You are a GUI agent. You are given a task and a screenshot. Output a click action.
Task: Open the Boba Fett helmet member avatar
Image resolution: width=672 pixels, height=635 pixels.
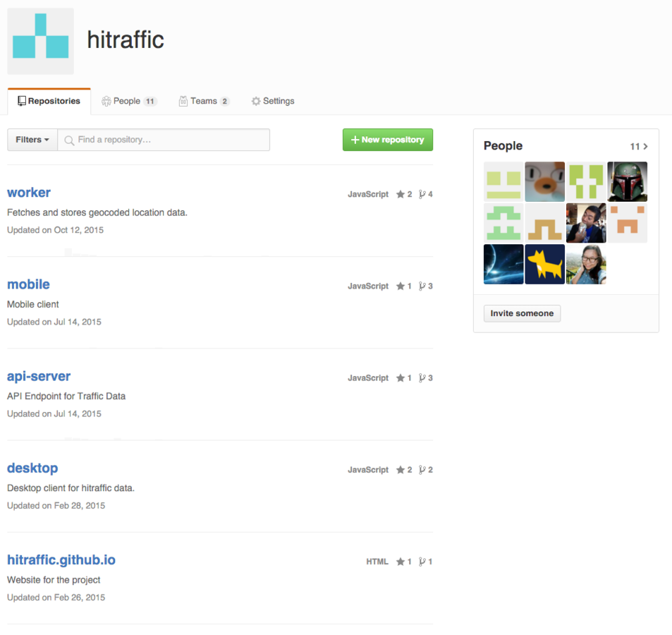pyautogui.click(x=628, y=181)
